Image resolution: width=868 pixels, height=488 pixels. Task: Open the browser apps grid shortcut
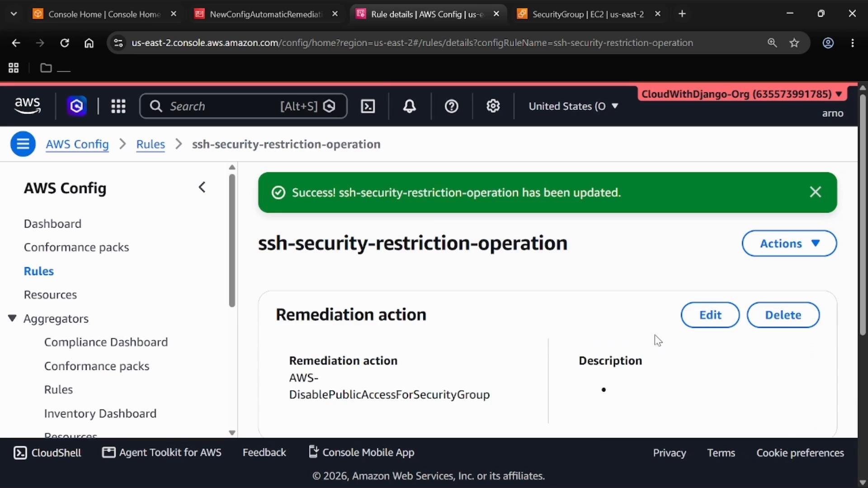pyautogui.click(x=14, y=68)
